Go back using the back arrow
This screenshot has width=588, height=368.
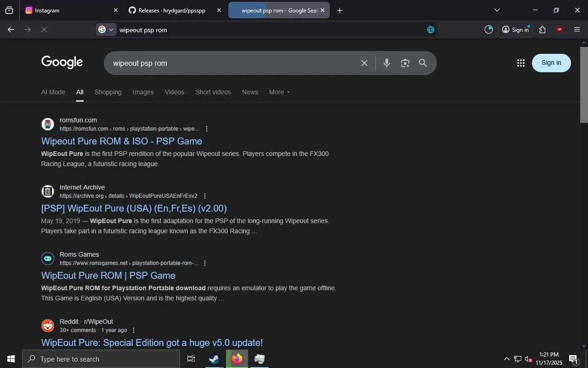pyautogui.click(x=11, y=29)
